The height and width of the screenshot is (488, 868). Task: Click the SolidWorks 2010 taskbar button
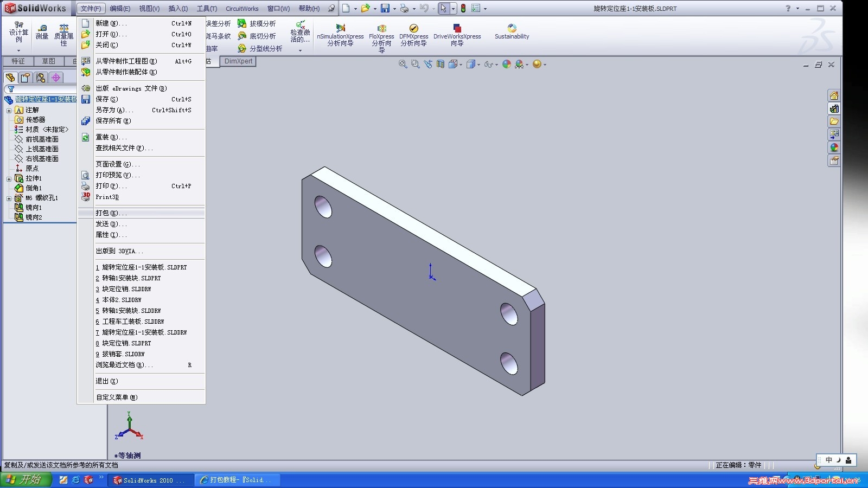click(x=151, y=480)
